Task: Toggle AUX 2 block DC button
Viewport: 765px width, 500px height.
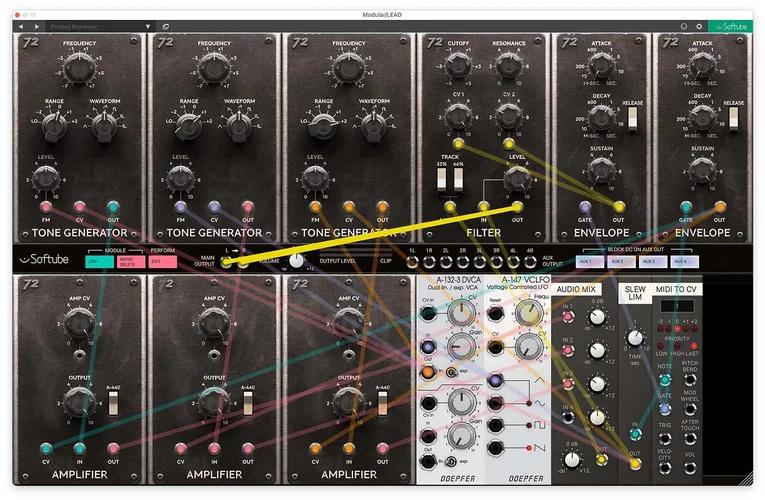Action: pos(621,262)
